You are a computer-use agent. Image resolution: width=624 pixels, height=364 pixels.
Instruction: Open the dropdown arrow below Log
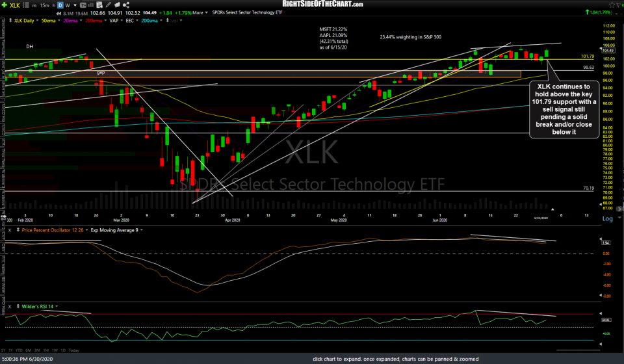pos(619,218)
